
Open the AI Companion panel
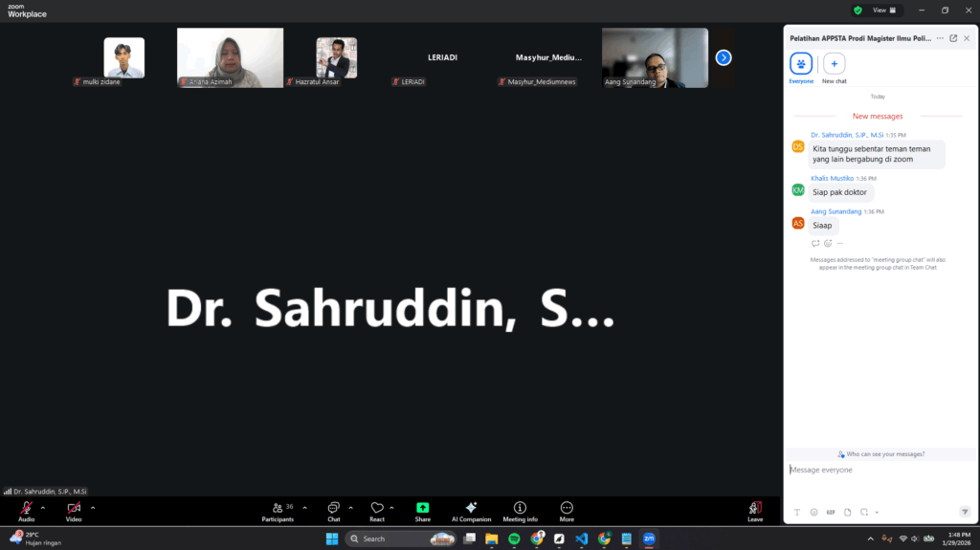[471, 508]
